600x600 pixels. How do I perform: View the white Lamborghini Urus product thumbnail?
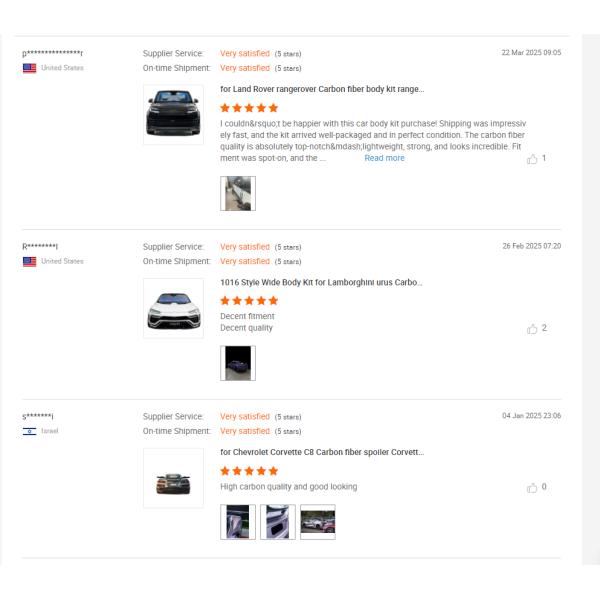[173, 308]
